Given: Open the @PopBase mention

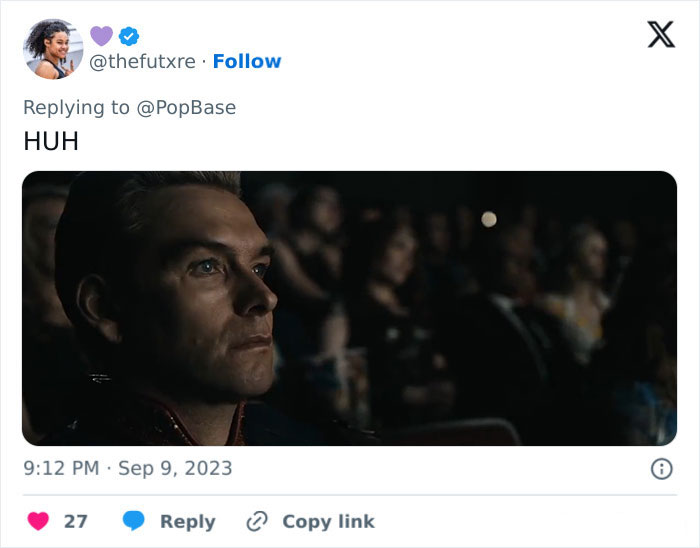Looking at the screenshot, I should click(186, 107).
